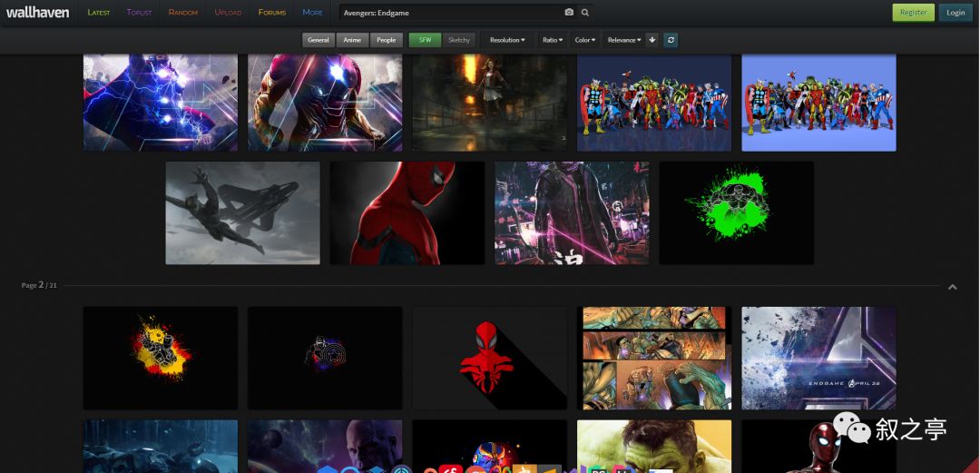Open the cartoon Avengers lineup on light blue
The image size is (980, 473).
point(818,103)
